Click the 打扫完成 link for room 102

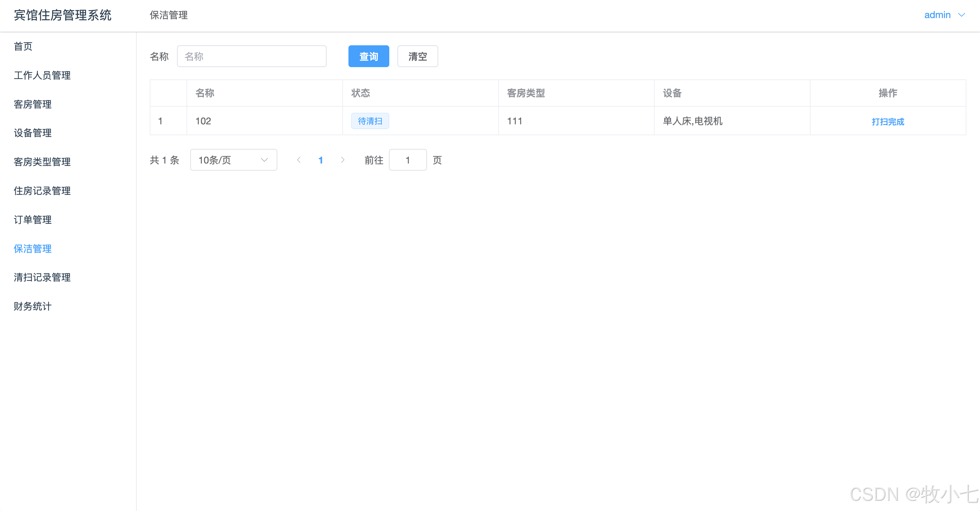click(887, 122)
